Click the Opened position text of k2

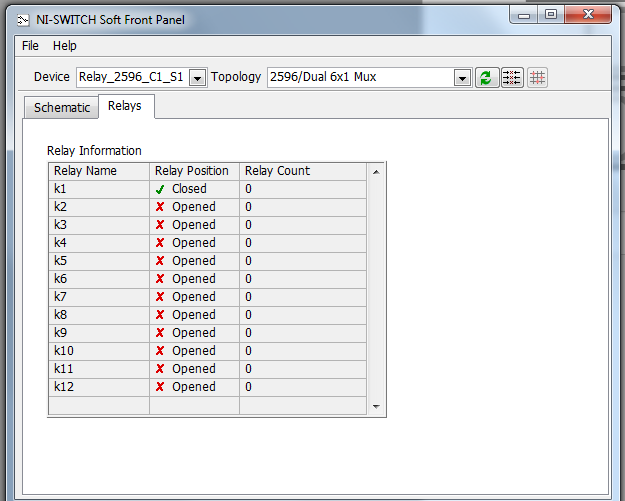194,207
